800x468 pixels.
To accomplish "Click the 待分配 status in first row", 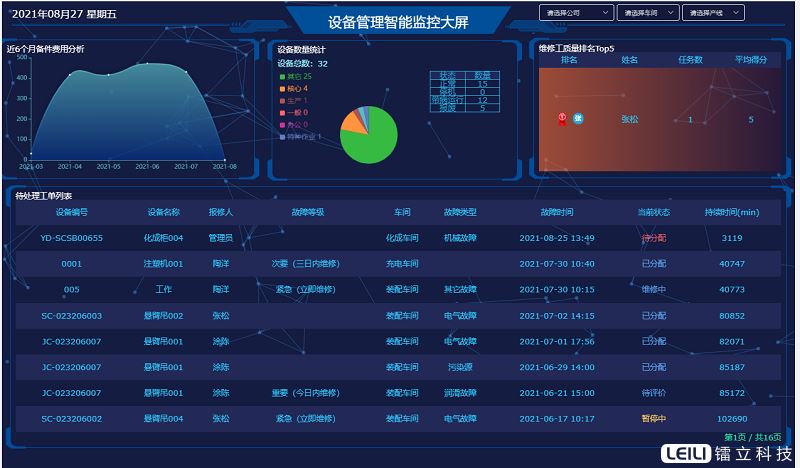I will (x=653, y=238).
